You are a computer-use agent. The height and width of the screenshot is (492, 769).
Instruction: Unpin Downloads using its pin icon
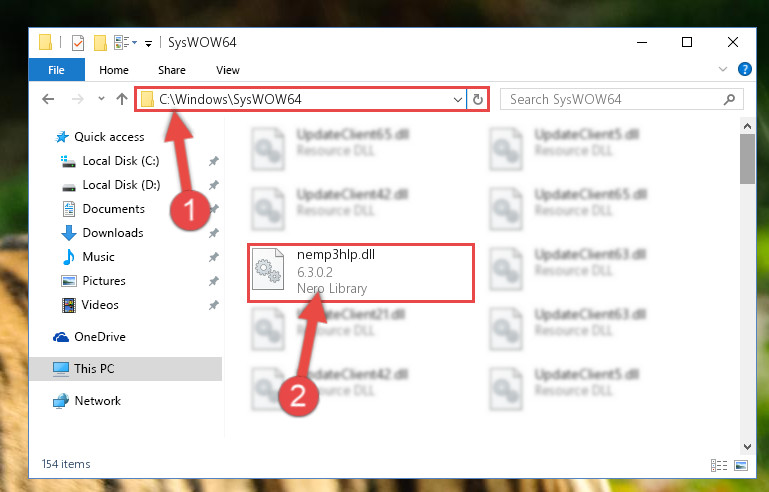(213, 233)
